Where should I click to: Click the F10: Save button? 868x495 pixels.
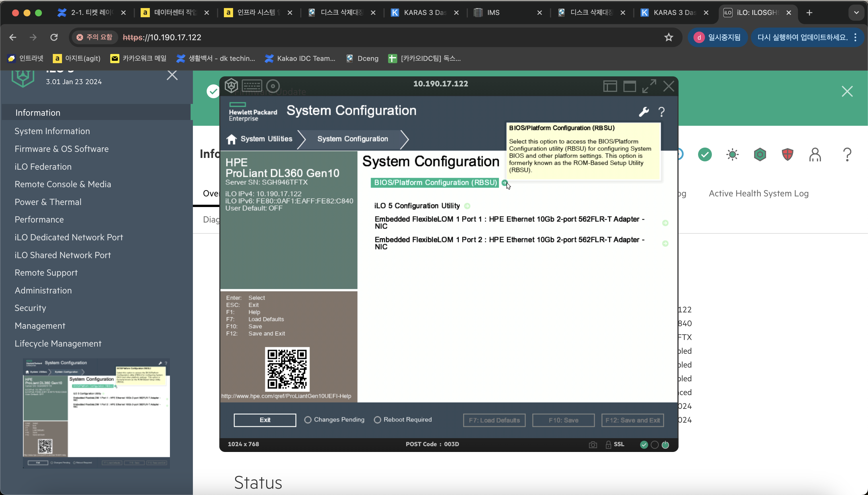pos(563,420)
